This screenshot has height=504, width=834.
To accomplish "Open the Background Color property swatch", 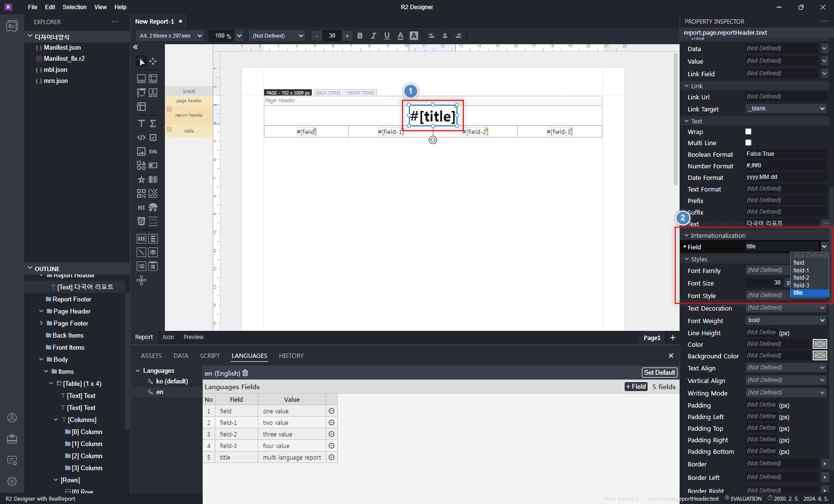I will click(x=820, y=355).
